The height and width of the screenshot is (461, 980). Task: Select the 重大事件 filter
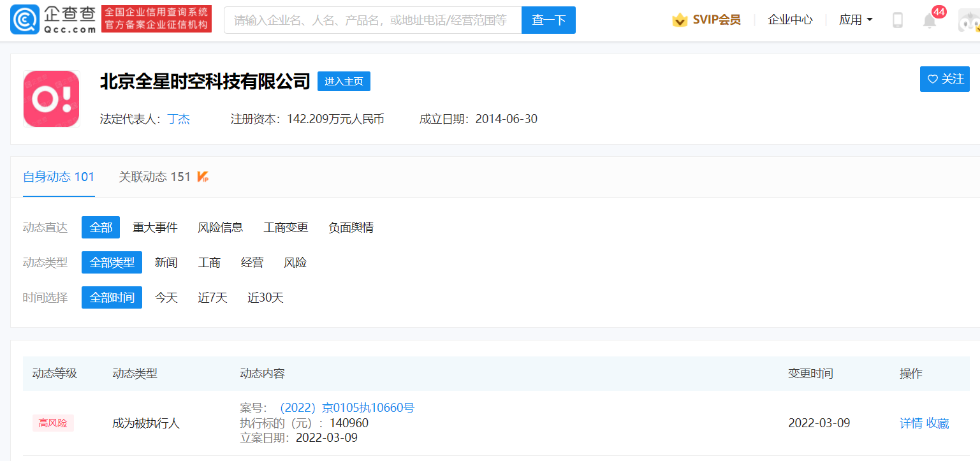point(155,227)
